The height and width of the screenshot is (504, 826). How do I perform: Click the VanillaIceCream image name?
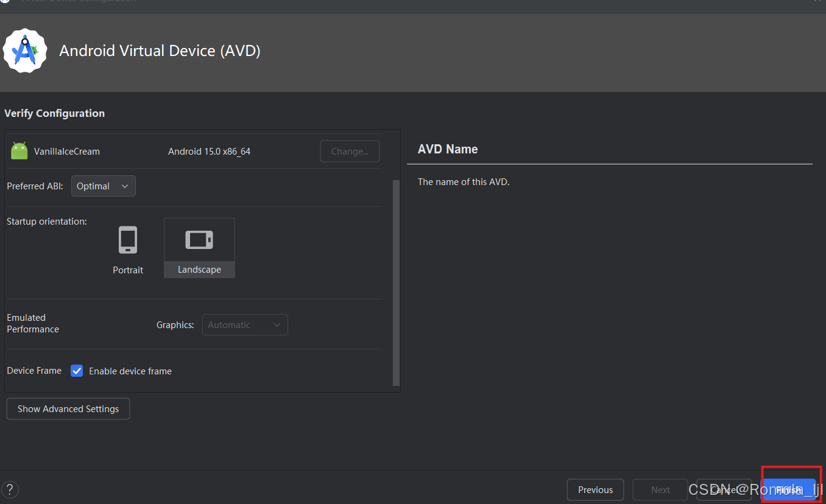[67, 152]
